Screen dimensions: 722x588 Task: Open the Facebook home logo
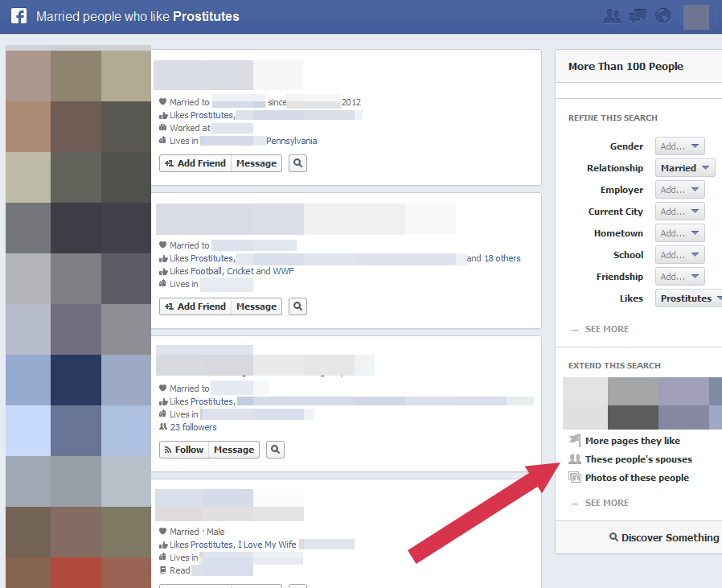pyautogui.click(x=18, y=16)
